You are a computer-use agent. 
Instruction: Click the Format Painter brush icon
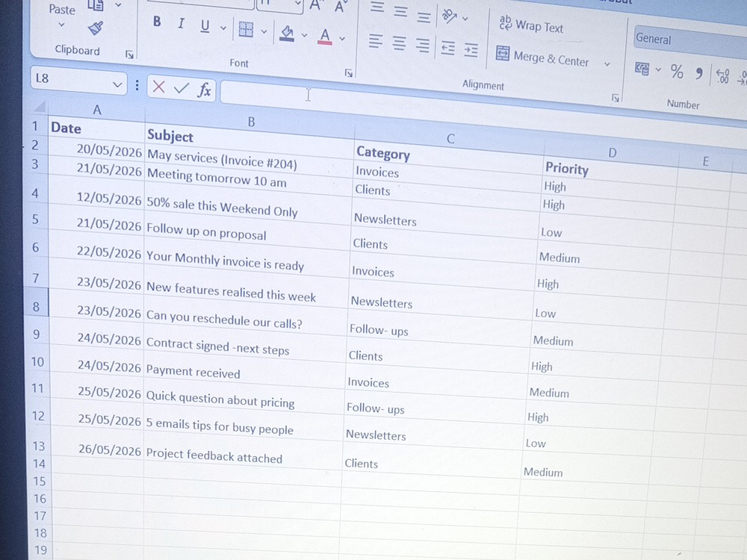(x=96, y=28)
